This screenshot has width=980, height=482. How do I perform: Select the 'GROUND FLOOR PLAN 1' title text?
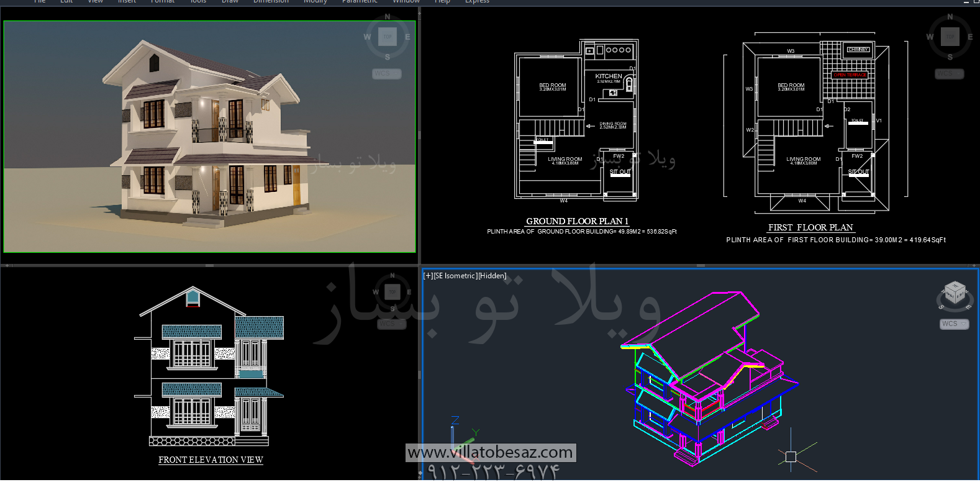[578, 221]
